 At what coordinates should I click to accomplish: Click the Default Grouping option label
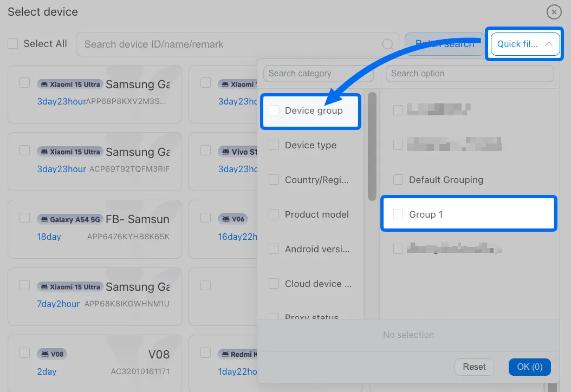tap(446, 180)
